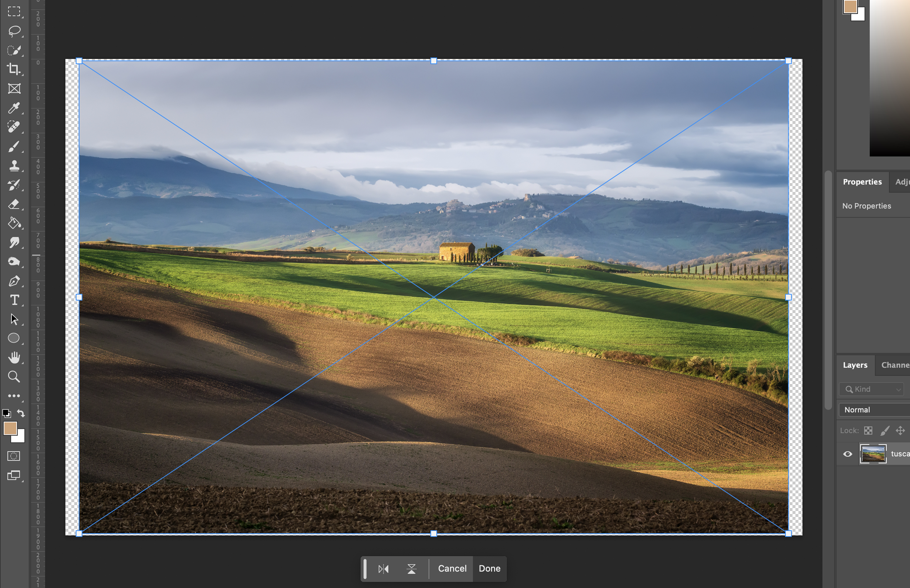Flip the image horizontally

pos(383,569)
